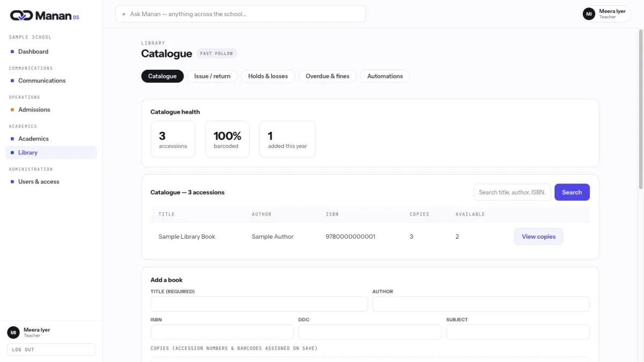This screenshot has width=644, height=362.
Task: Click the Subject input field
Action: [518, 332]
